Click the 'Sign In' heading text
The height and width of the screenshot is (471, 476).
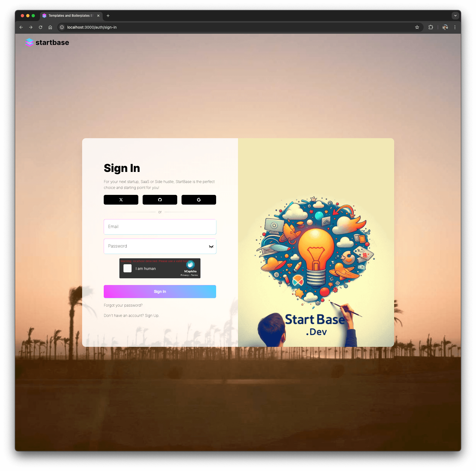(122, 168)
